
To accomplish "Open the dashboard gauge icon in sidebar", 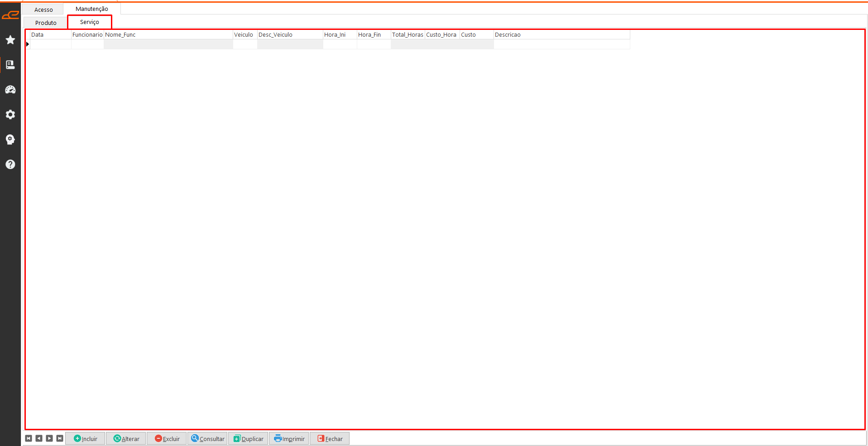I will point(10,90).
